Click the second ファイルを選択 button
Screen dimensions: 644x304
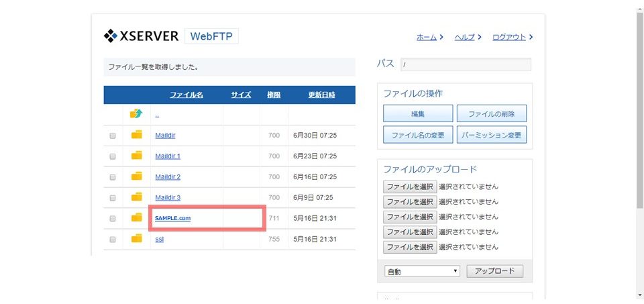410,202
